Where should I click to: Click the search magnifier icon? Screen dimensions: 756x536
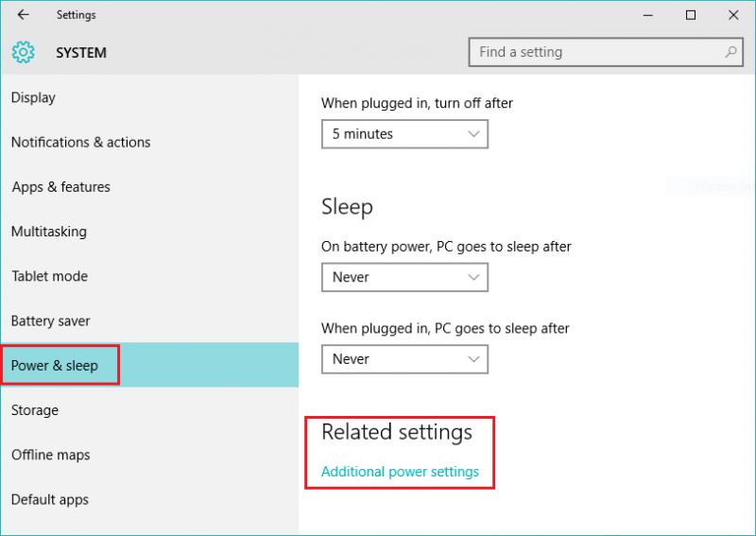click(x=730, y=52)
